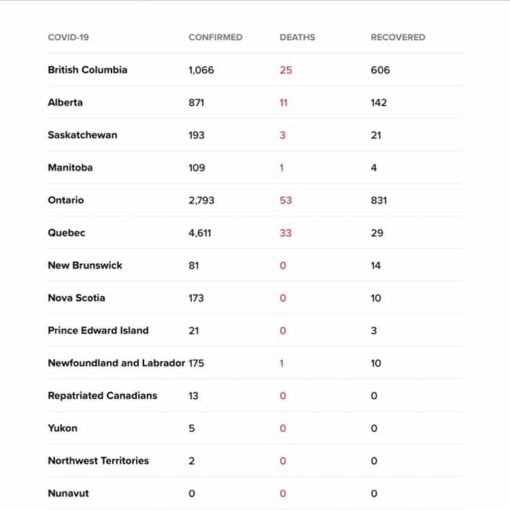
Task: Select the Newfoundland and Labrador row label
Action: (116, 363)
